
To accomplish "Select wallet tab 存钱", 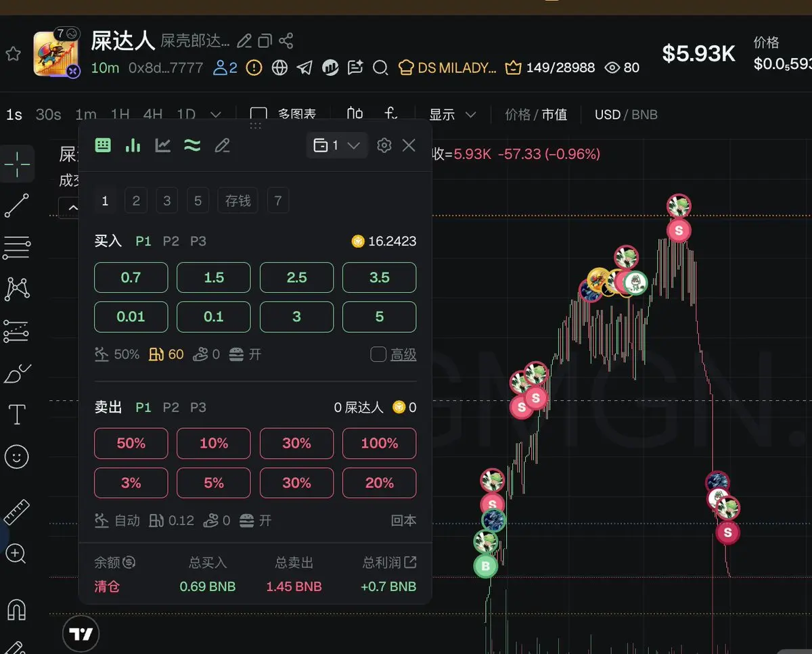I will (238, 201).
